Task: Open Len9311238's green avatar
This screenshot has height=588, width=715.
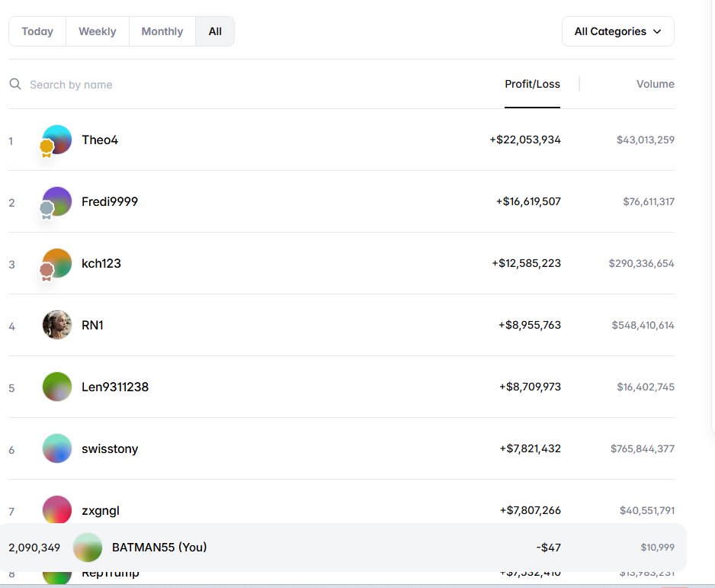Action: [57, 387]
